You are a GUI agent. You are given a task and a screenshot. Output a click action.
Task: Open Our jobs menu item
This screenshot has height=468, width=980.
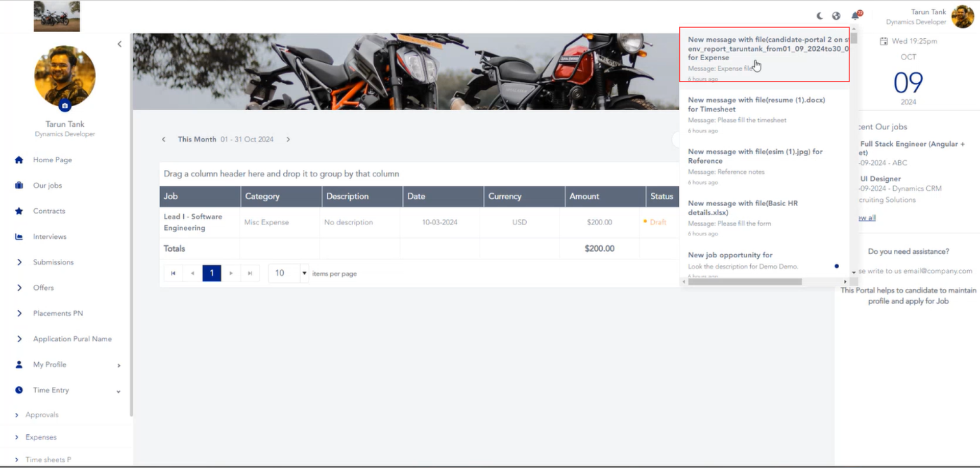(x=47, y=185)
